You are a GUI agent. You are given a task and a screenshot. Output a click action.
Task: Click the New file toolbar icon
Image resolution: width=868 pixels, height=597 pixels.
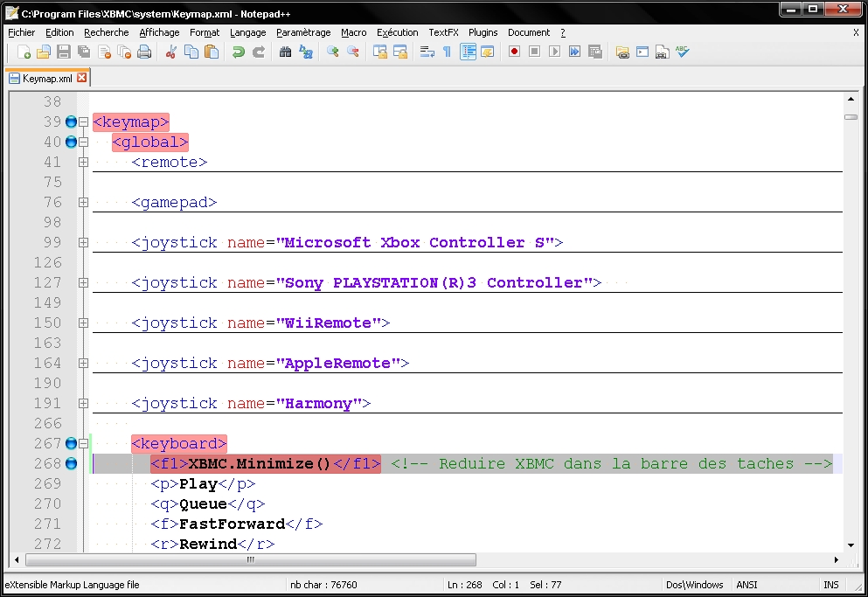tap(24, 52)
